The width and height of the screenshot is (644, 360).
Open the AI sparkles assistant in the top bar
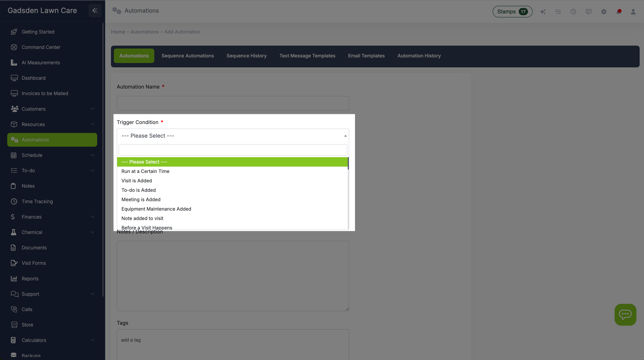click(x=543, y=11)
